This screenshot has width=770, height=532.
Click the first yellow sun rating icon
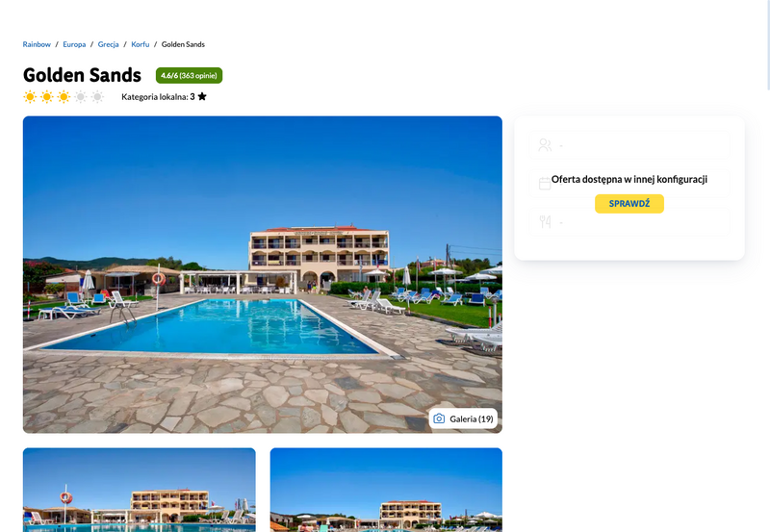30,96
